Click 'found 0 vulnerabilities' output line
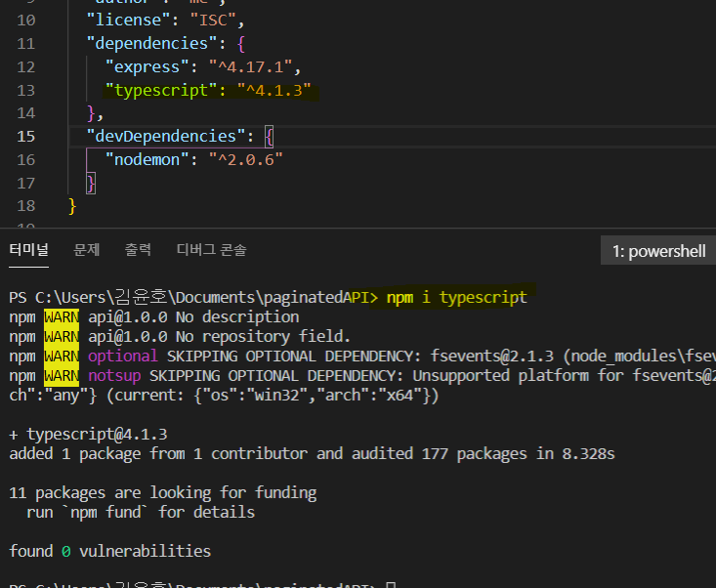The image size is (716, 588). 110,552
